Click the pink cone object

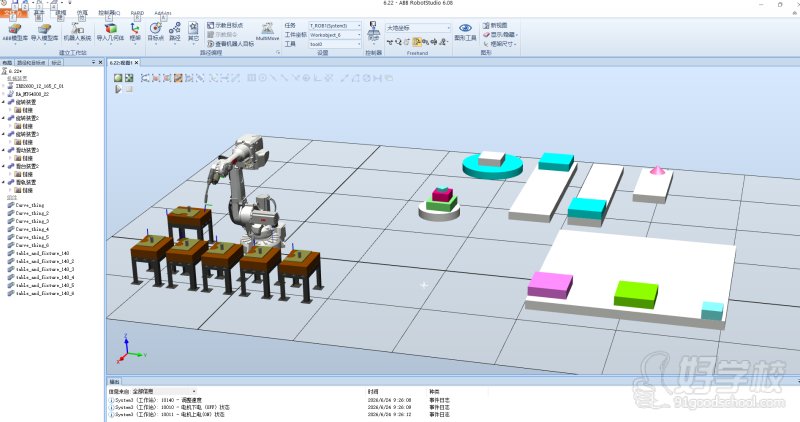click(657, 169)
